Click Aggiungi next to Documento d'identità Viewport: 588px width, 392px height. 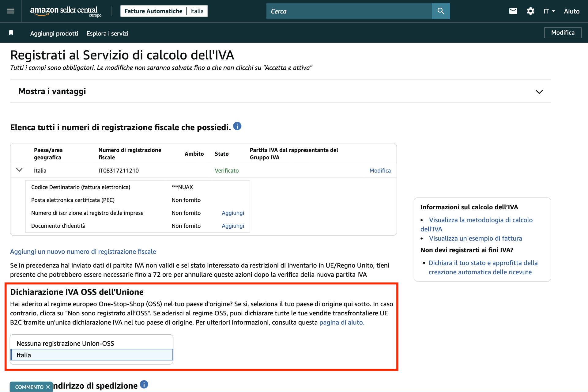pyautogui.click(x=233, y=226)
